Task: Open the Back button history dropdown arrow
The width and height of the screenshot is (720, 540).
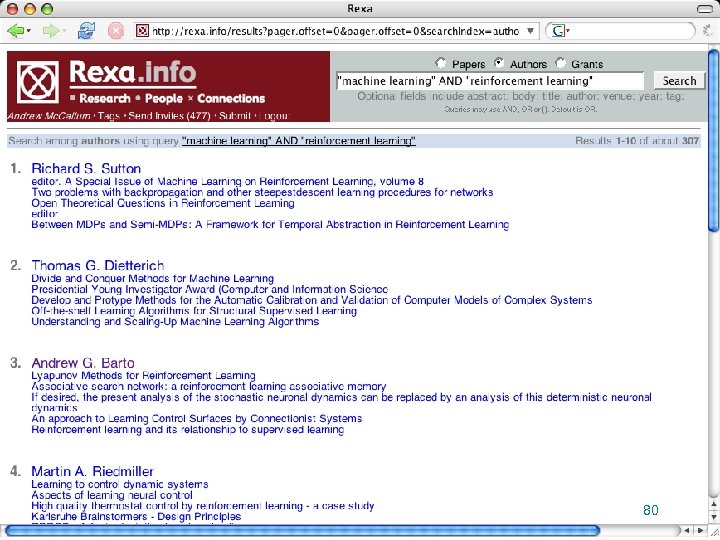Action: [x=29, y=31]
